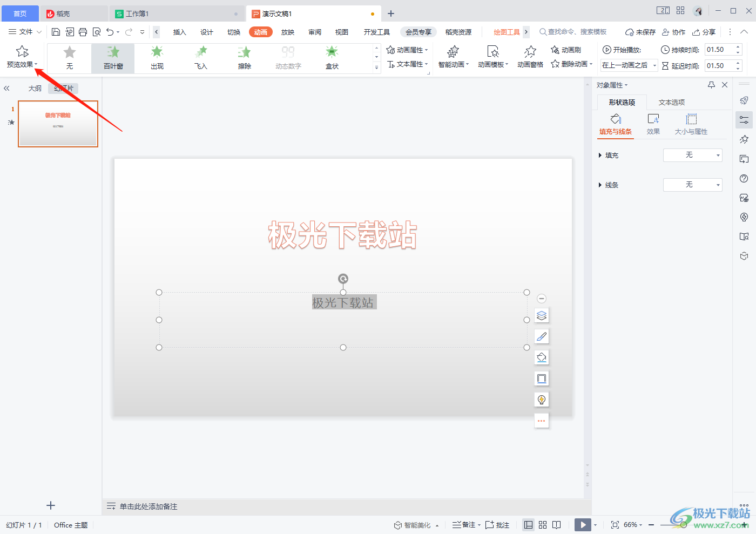The width and height of the screenshot is (756, 534).
Task: Open the 插入 ribbon tab
Action: (x=179, y=32)
